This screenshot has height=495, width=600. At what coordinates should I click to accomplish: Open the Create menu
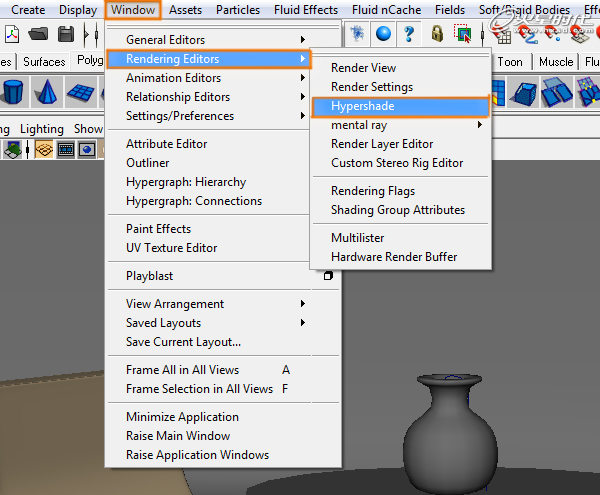[28, 10]
